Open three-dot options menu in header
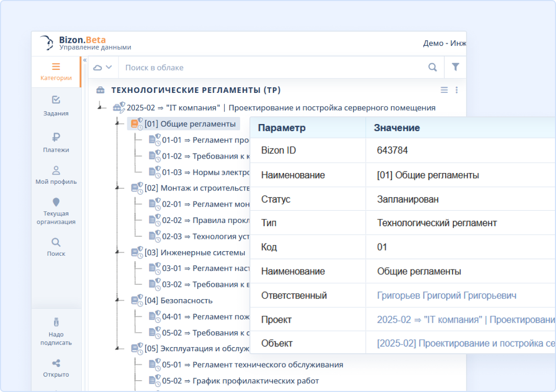This screenshot has height=392, width=556. (456, 90)
